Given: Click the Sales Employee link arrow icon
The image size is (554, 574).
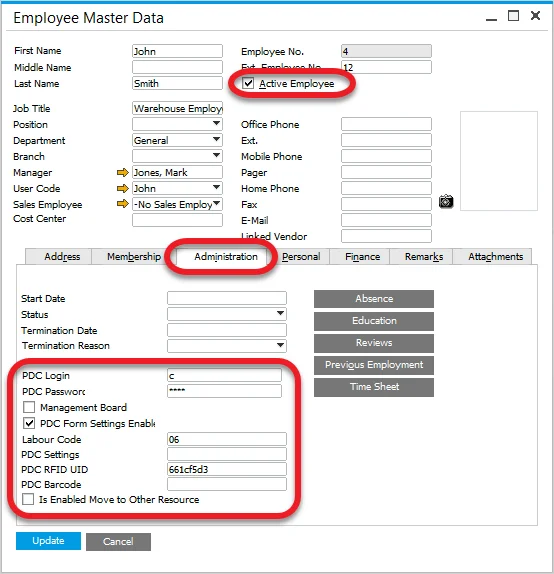Looking at the screenshot, I should [123, 204].
